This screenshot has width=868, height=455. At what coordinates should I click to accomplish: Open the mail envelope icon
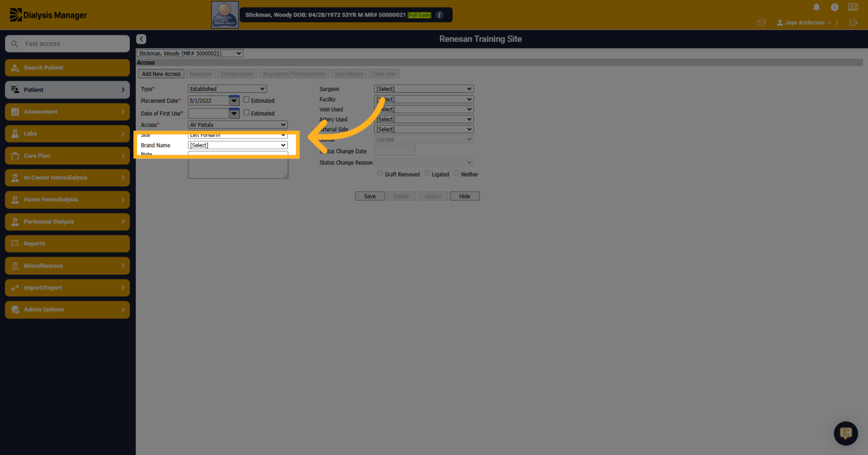point(761,23)
